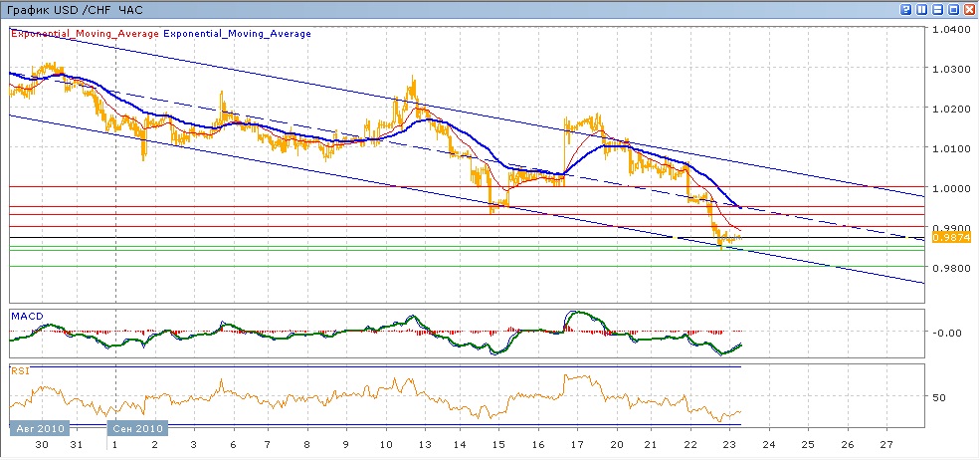Click the horizontal split layout icon
Viewport: 980px width, 460px height.
[x=936, y=9]
